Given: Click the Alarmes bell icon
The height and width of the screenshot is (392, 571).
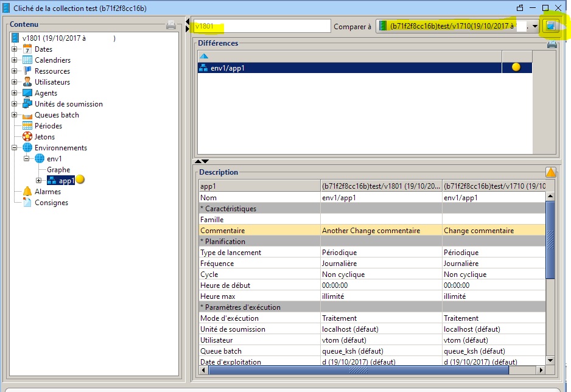Looking at the screenshot, I should coord(27,192).
